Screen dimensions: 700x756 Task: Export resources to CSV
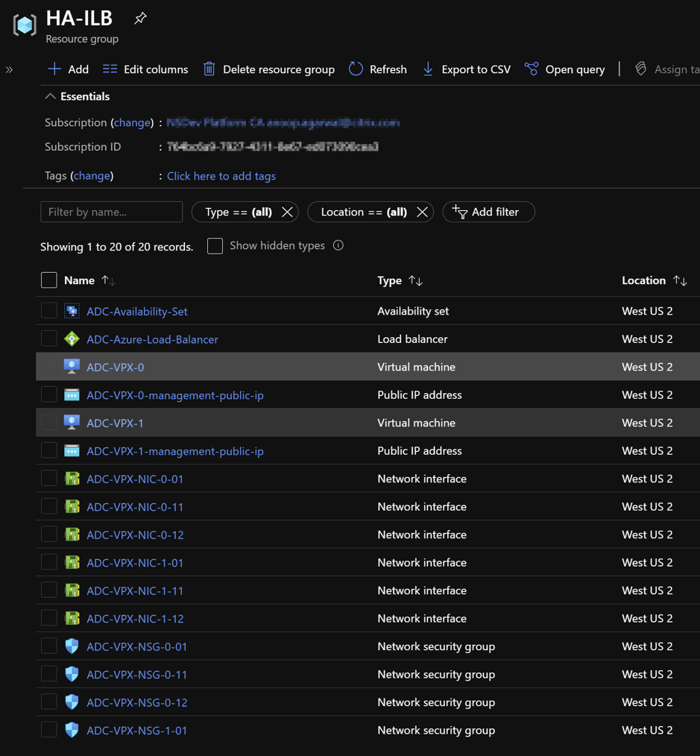click(x=467, y=69)
